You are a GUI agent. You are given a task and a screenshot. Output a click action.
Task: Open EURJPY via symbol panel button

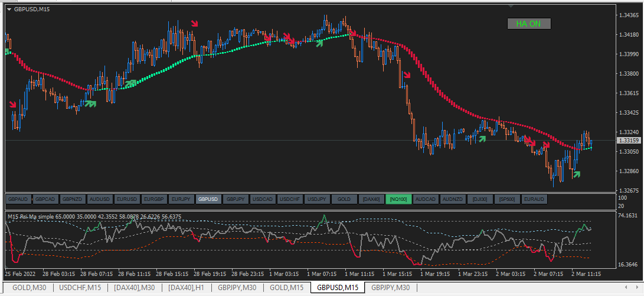[x=181, y=199]
